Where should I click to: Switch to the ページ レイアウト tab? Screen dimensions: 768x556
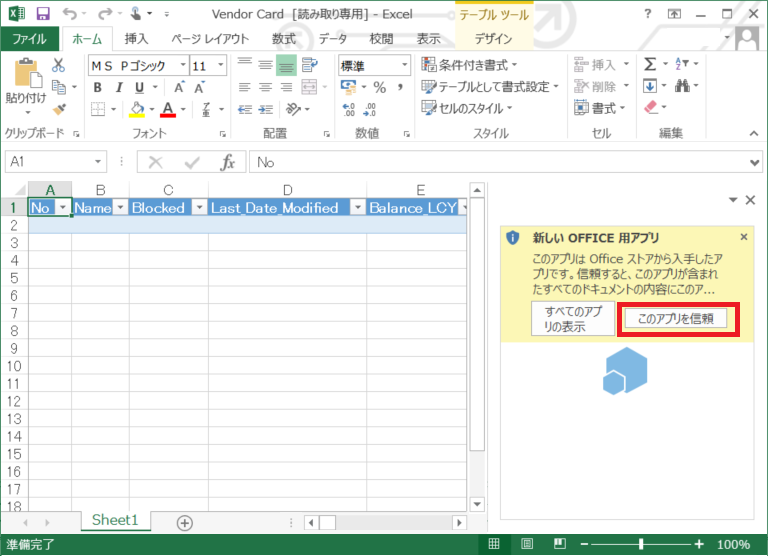coord(210,39)
